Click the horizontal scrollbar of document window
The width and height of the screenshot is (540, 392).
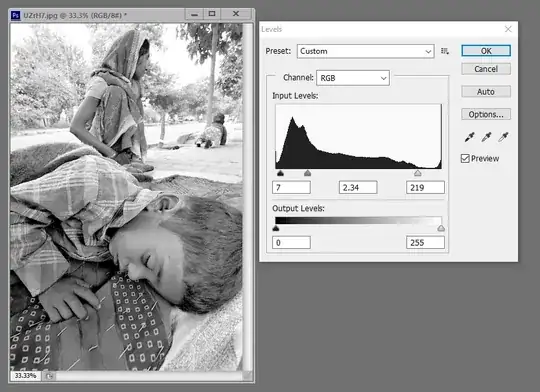pos(148,376)
